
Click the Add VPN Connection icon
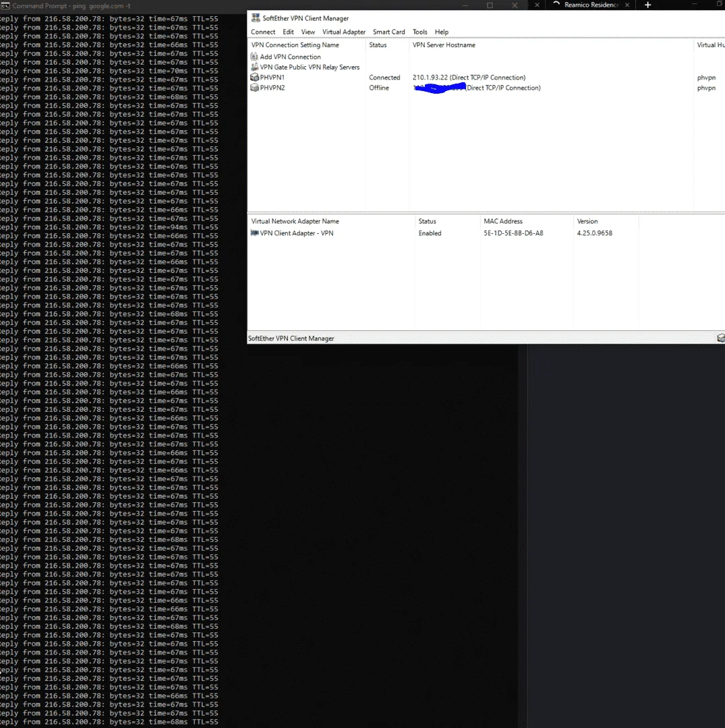[254, 57]
